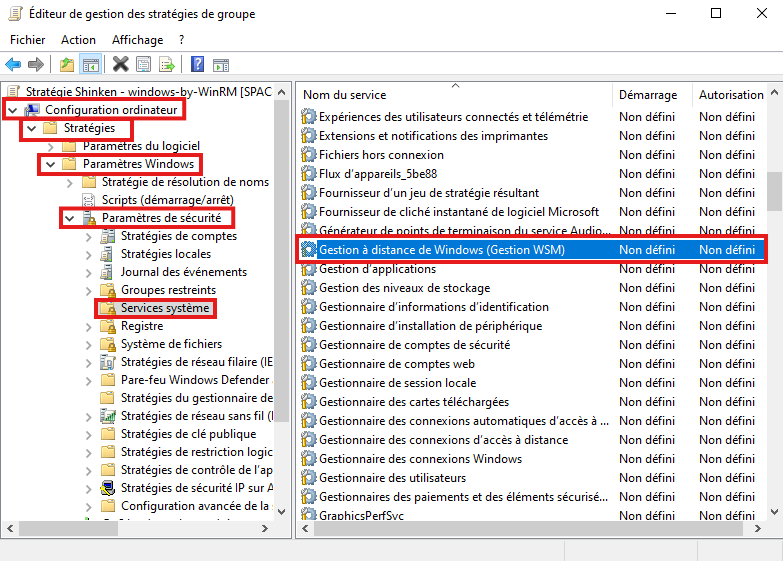783x561 pixels.
Task: Click the Back arrow toolbar icon
Action: [13, 65]
